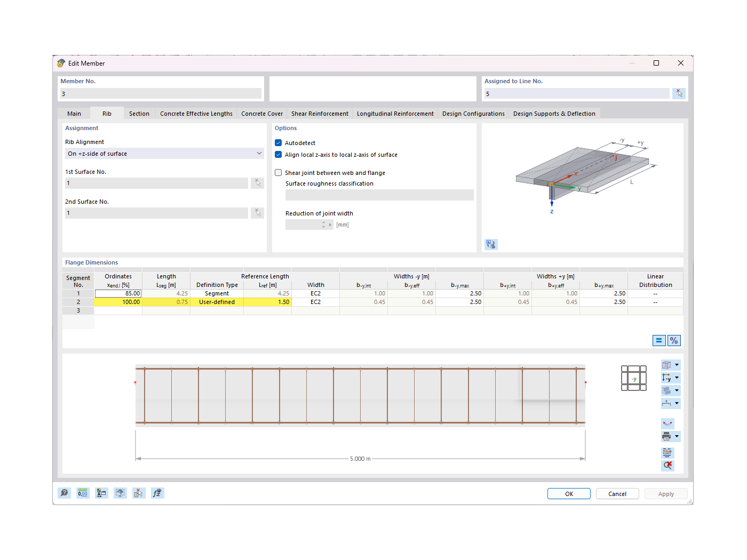Expand the isometric view dropdown arrow

click(x=677, y=365)
